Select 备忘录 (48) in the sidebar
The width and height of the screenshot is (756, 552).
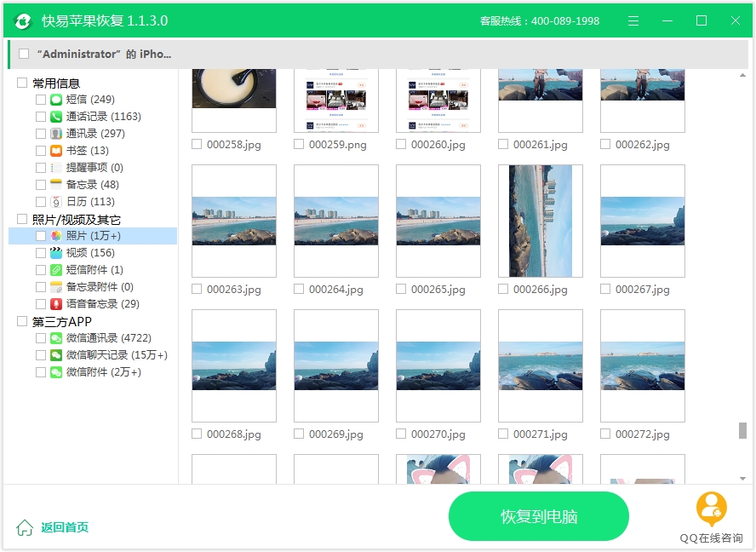93,185
